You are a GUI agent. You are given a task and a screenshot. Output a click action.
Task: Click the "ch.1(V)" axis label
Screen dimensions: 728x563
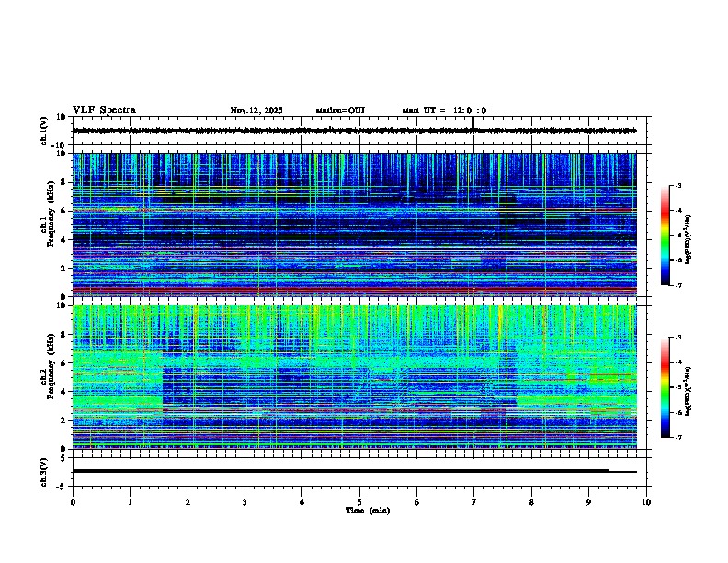pos(44,131)
